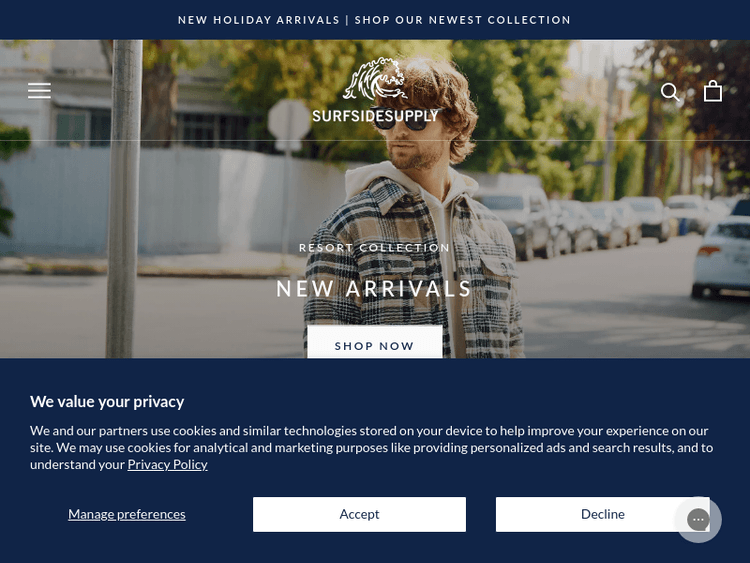Screen dimensions: 750x563
Task: Click the Resort Collection subtitle
Action: tap(375, 248)
